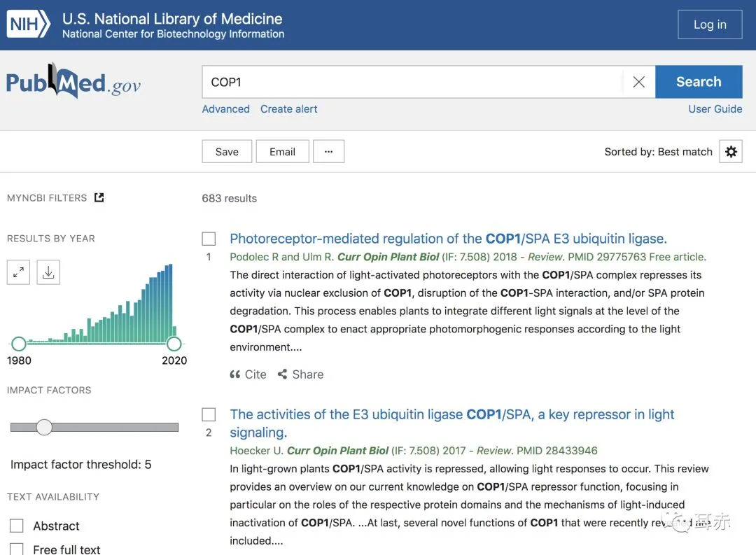Open MyNCBI filters external link icon
This screenshot has width=756, height=555.
(x=99, y=198)
